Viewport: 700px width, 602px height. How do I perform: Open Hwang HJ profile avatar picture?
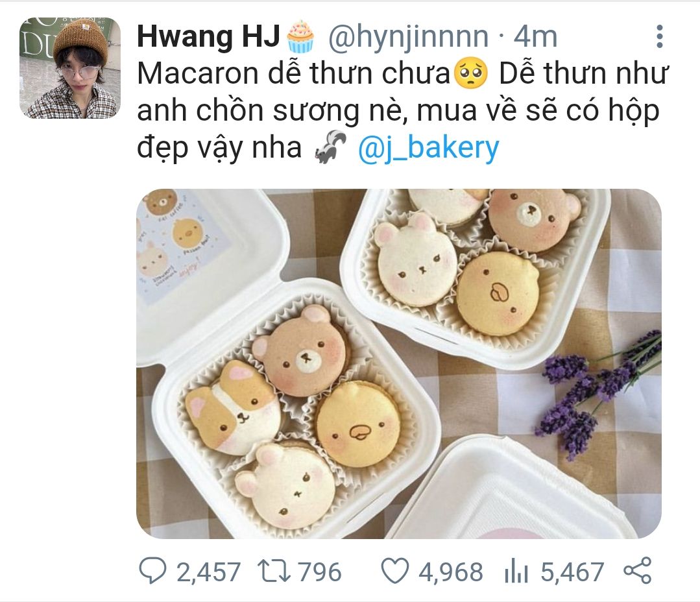[x=70, y=68]
